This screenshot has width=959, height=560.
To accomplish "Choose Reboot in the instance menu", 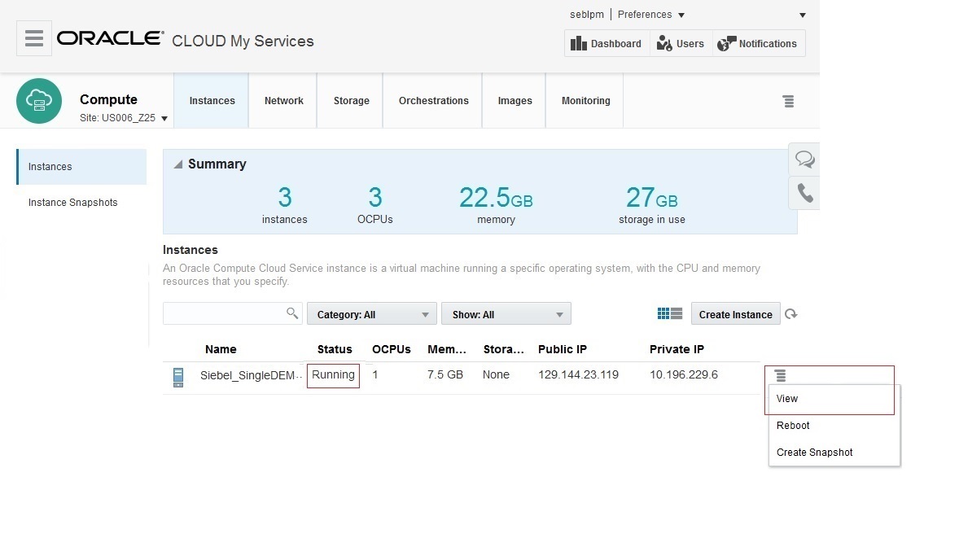I will pos(793,426).
